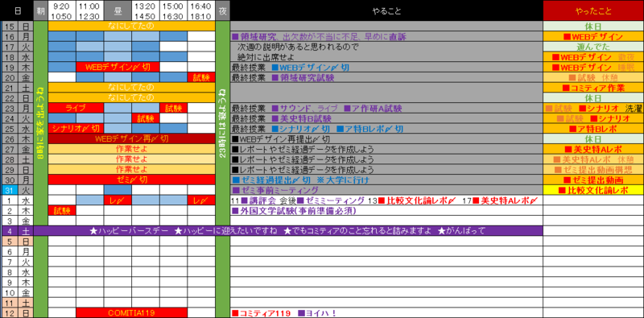Select 作業せよ bar in row 28

tap(131, 159)
